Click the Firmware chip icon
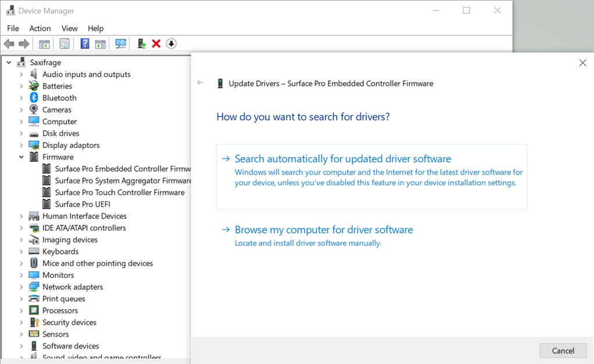Viewport: 594px width, 364px height. point(34,156)
